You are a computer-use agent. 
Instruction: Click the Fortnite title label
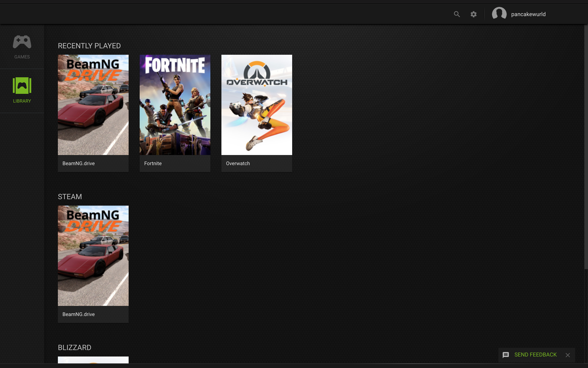(x=153, y=163)
